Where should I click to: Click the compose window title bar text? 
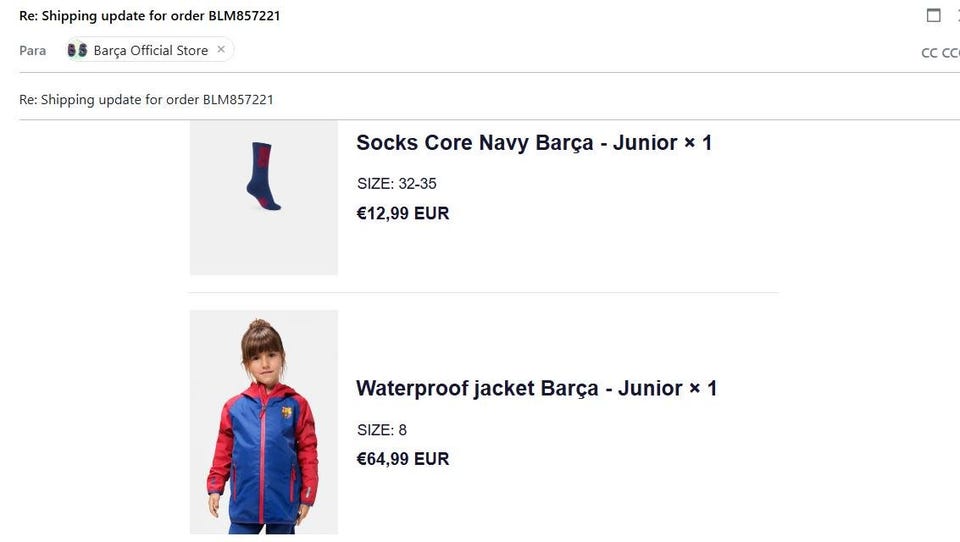[150, 16]
